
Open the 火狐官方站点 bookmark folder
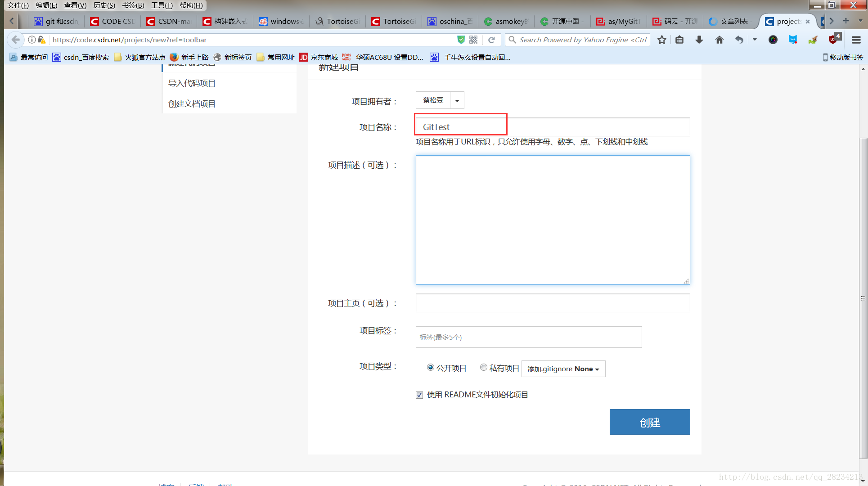pyautogui.click(x=139, y=57)
